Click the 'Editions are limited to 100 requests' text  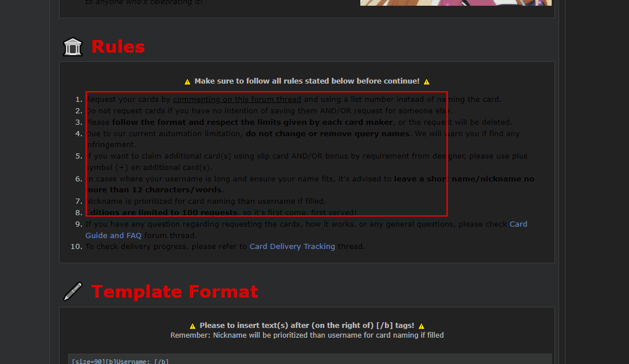click(x=162, y=212)
